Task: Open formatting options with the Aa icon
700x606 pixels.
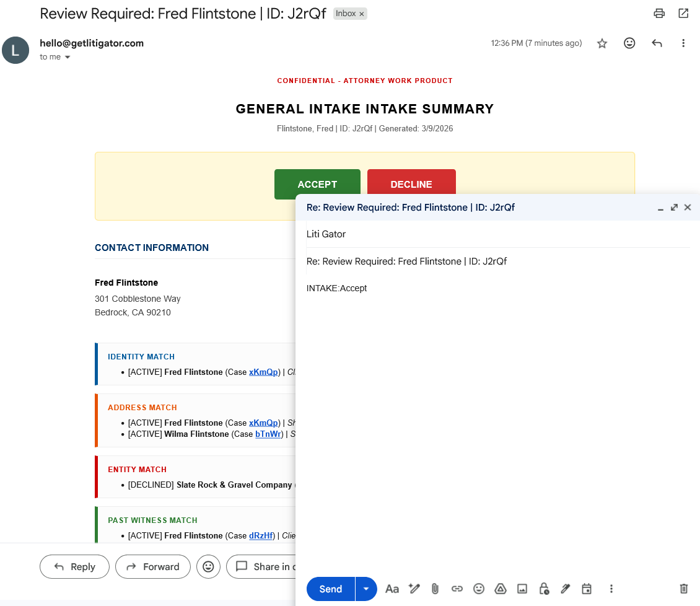Action: [x=392, y=589]
